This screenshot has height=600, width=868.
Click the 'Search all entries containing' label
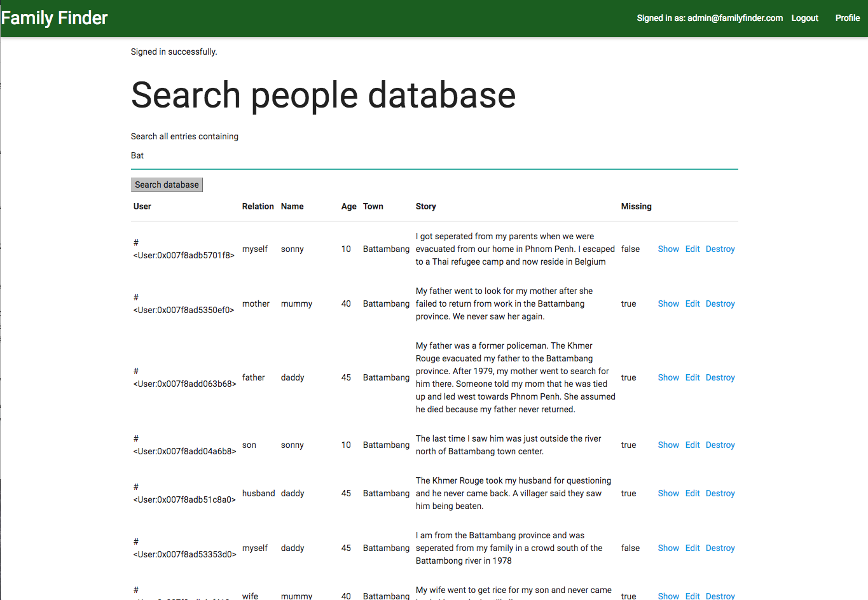pyautogui.click(x=184, y=136)
